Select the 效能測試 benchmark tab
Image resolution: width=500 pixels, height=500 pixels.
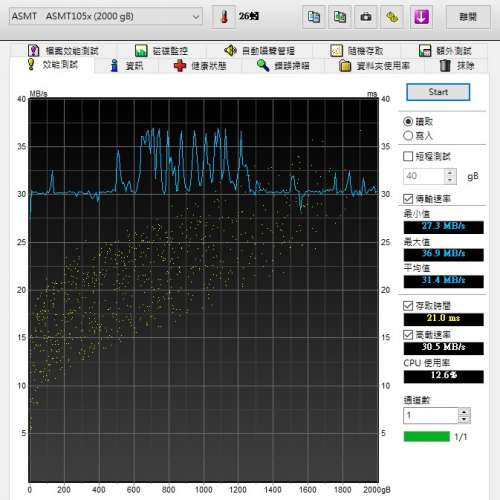[52, 64]
